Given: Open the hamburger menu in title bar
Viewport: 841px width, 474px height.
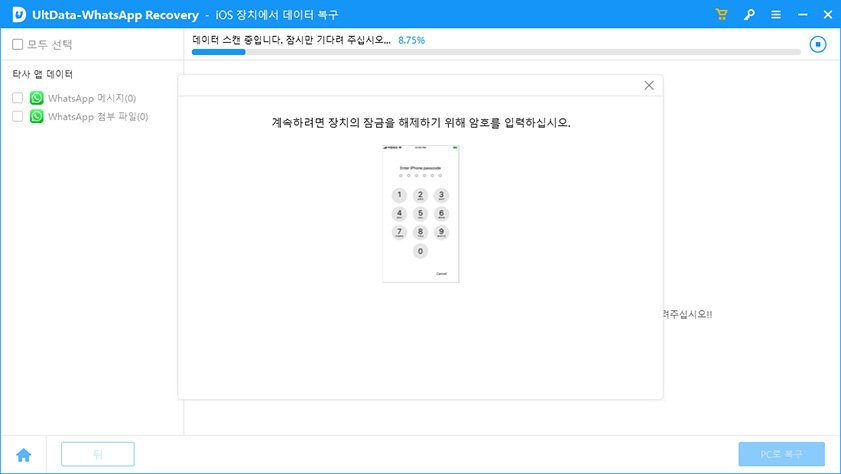Looking at the screenshot, I should click(x=776, y=14).
